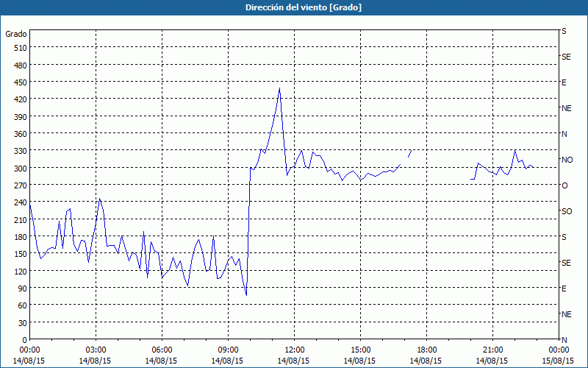The image size is (588, 368).
Task: Click the 03:00 time axis label
Action: (96, 350)
